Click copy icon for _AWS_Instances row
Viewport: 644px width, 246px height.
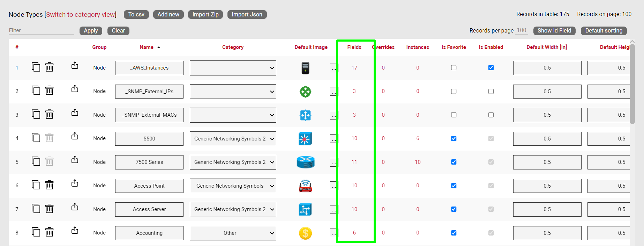click(36, 67)
